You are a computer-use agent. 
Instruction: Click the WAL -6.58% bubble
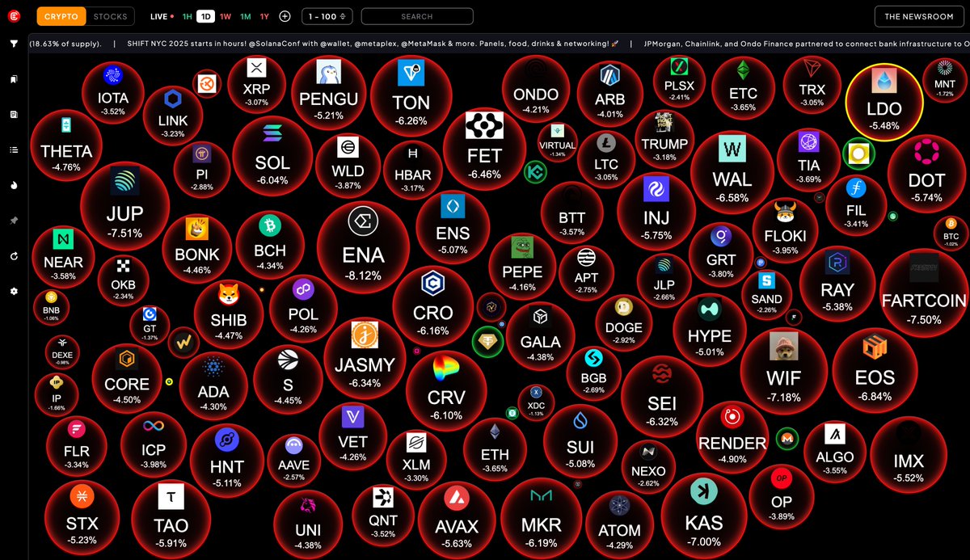pos(732,171)
